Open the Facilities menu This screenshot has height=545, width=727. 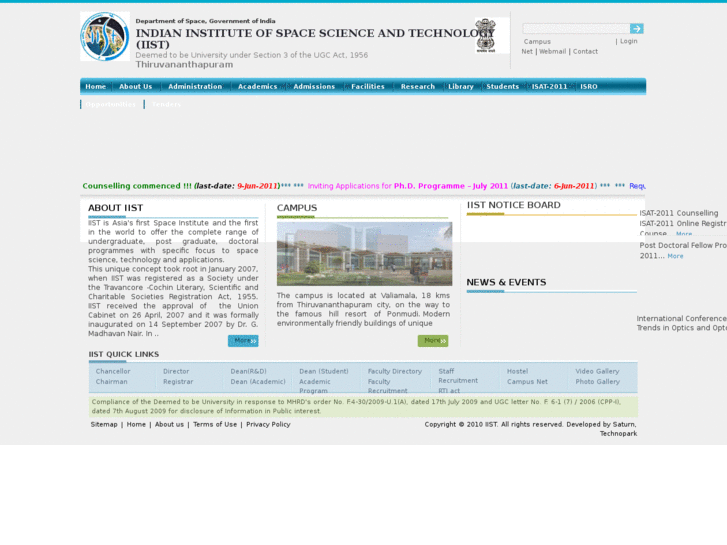(368, 86)
